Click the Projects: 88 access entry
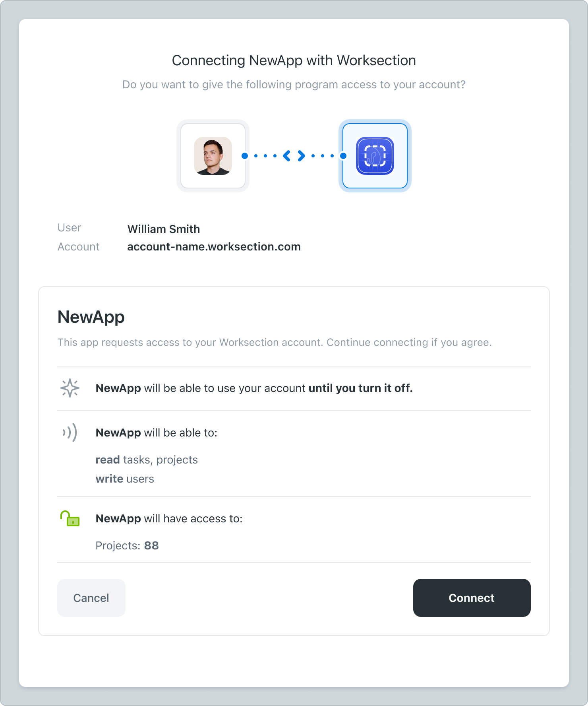Viewport: 588px width, 706px height. [x=127, y=545]
